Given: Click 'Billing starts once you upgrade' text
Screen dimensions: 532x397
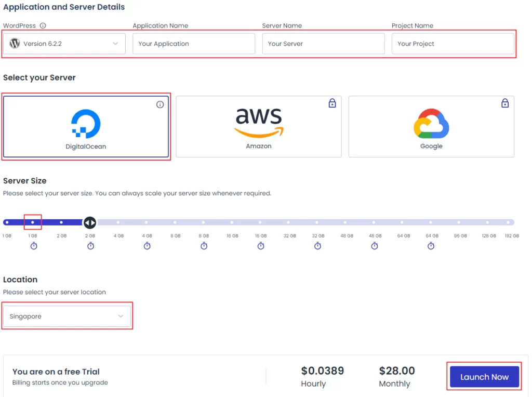Looking at the screenshot, I should pyautogui.click(x=60, y=382).
